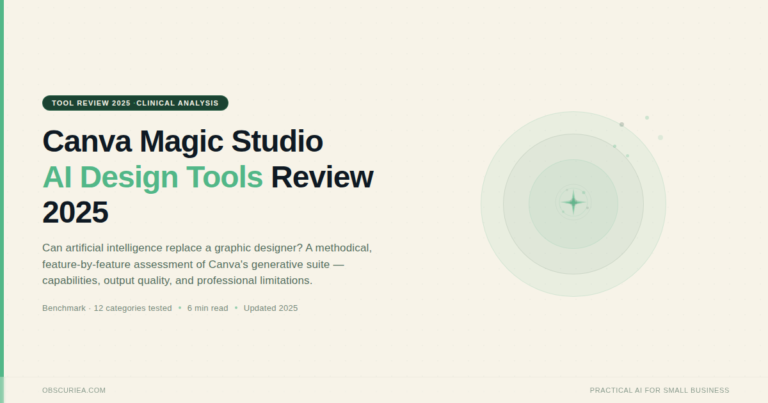This screenshot has width=768, height=403.
Task: Click the word 'Review' in the headline
Action: (x=322, y=177)
